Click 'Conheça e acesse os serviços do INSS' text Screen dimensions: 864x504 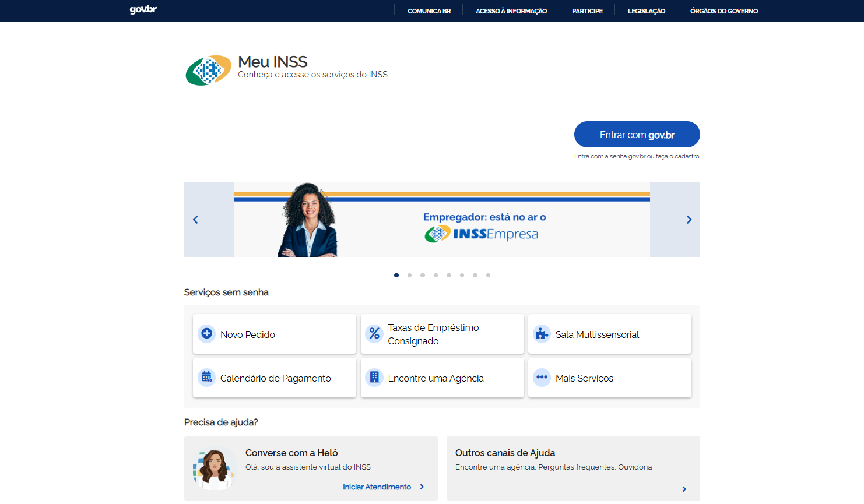(x=312, y=75)
